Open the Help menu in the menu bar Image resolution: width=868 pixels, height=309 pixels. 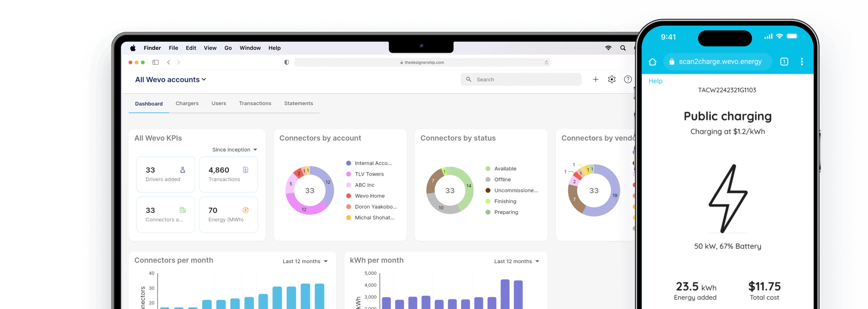274,48
